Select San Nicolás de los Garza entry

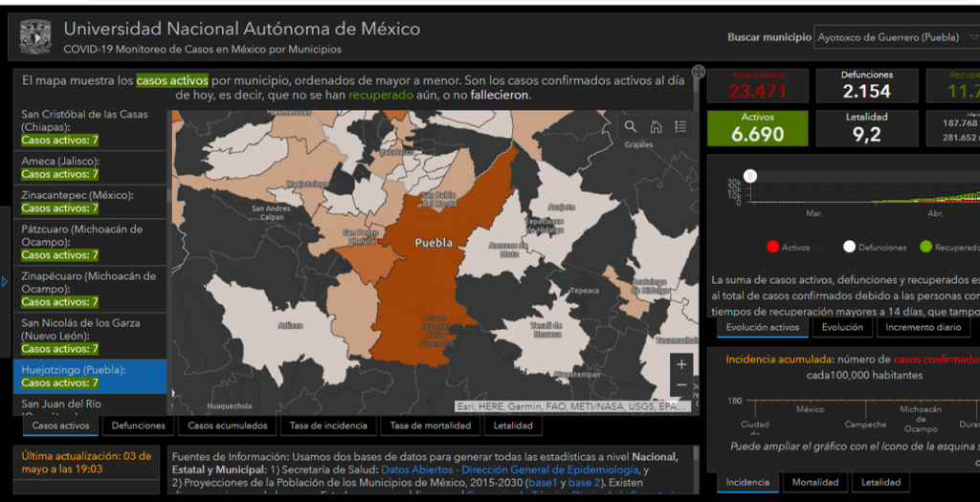90,336
